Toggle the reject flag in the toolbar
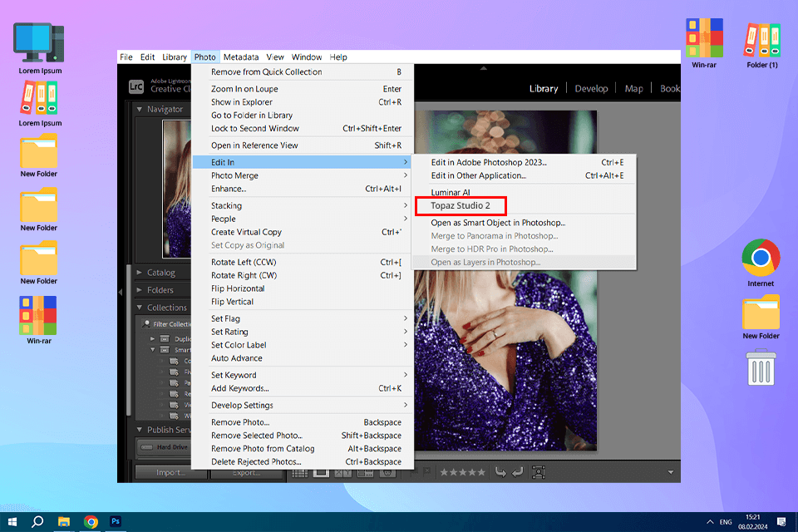 click(427, 472)
